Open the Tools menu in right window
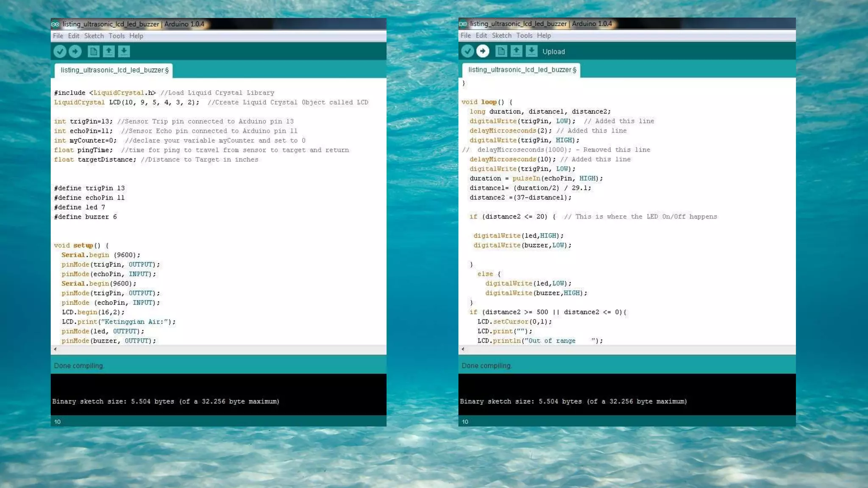 point(524,36)
